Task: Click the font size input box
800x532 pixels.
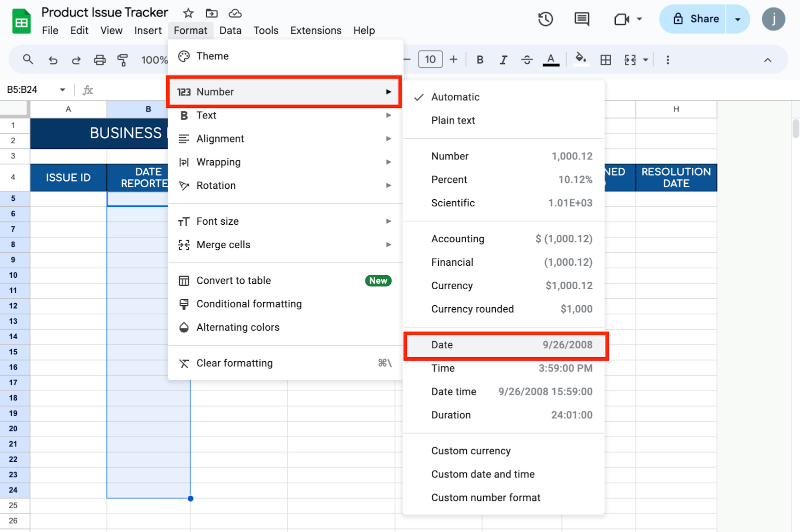Action: click(x=430, y=60)
